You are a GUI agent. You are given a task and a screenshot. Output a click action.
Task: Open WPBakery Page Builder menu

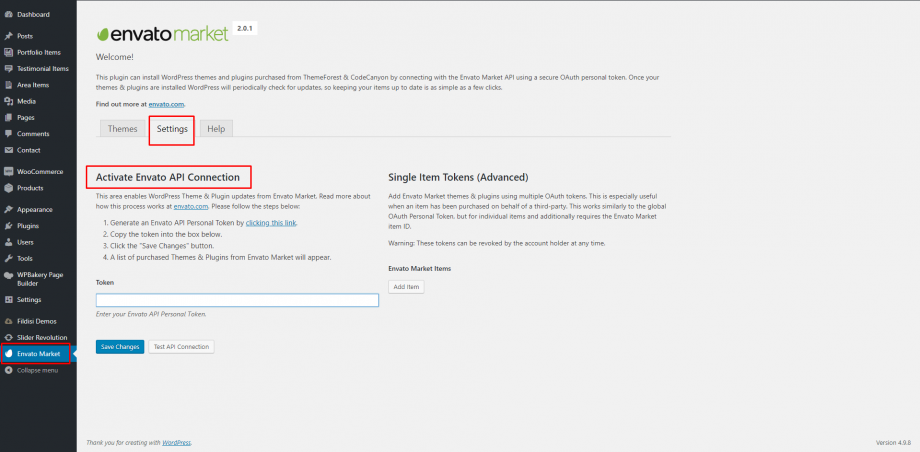point(38,279)
